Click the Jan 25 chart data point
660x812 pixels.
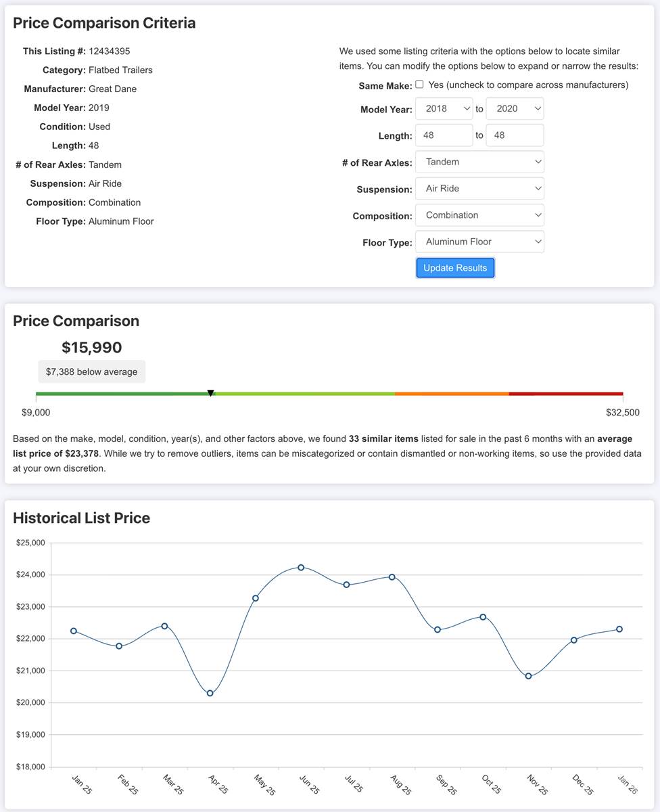tap(74, 631)
